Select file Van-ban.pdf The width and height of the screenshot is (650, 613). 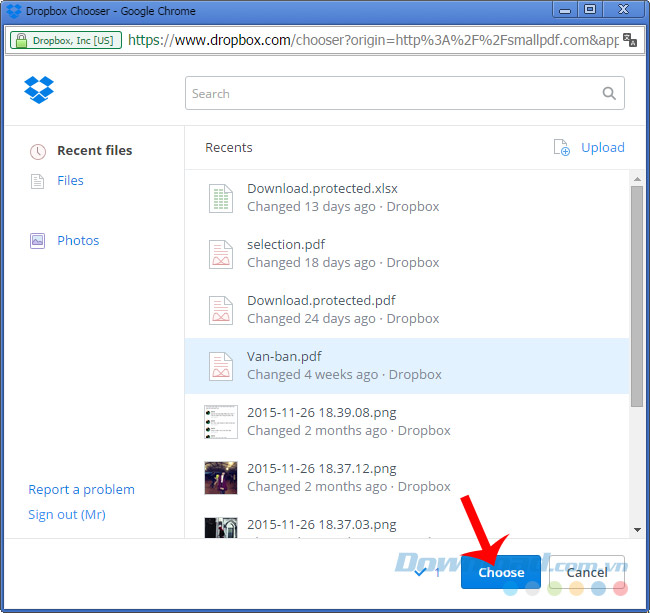point(407,366)
